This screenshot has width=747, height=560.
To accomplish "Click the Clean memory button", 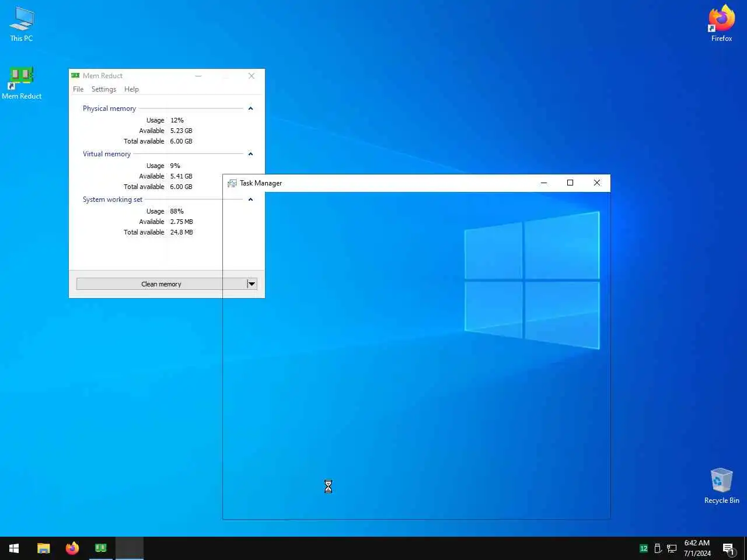I will (x=161, y=284).
